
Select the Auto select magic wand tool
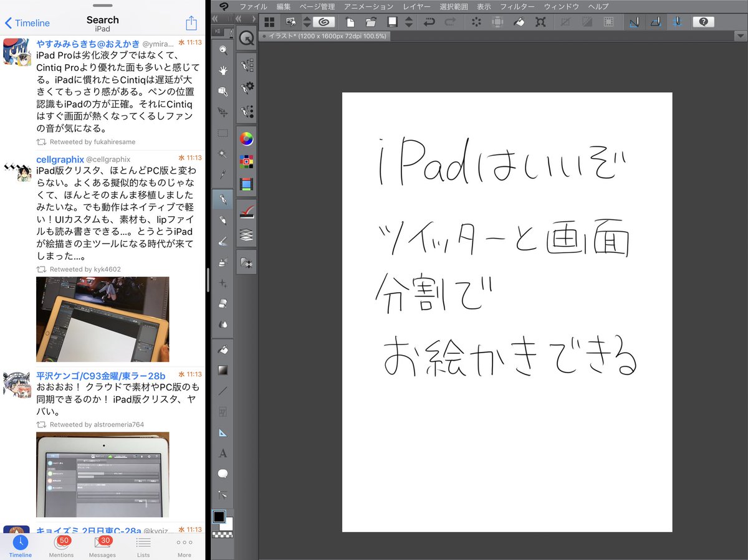click(223, 154)
